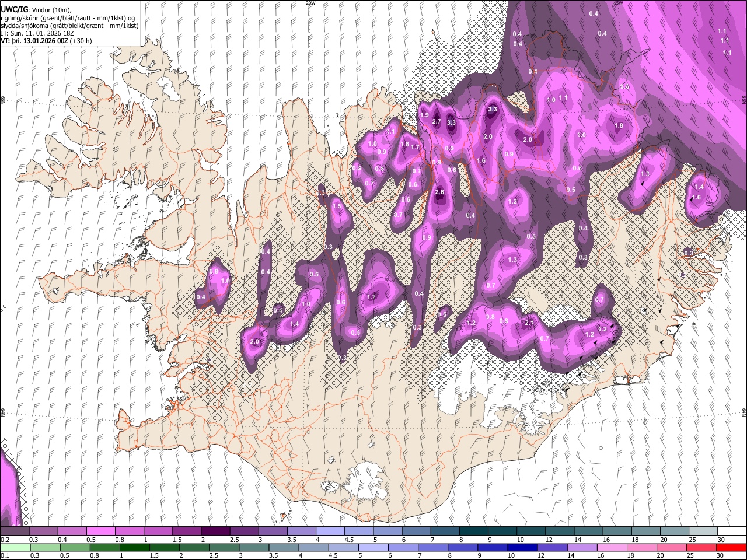The width and height of the screenshot is (747, 560).
Task: Pick the snow-scale swatch between 0.2 and 0.3
Action: click(15, 531)
